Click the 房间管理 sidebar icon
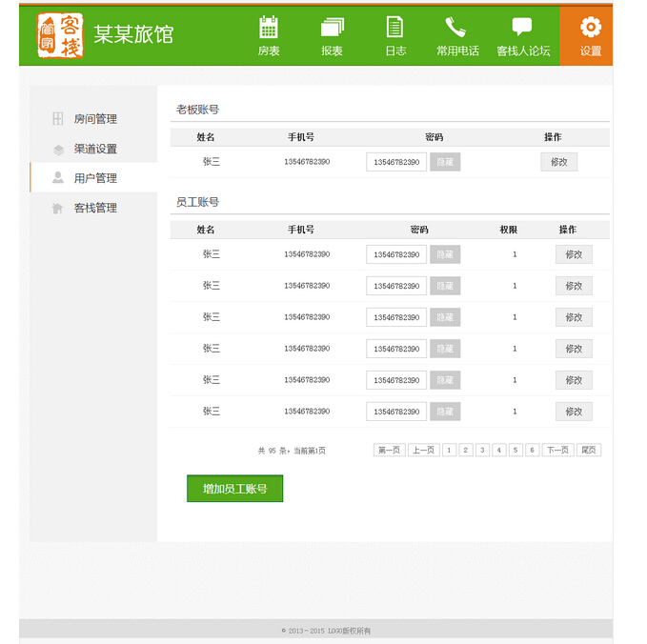The width and height of the screenshot is (647, 644). coord(58,119)
